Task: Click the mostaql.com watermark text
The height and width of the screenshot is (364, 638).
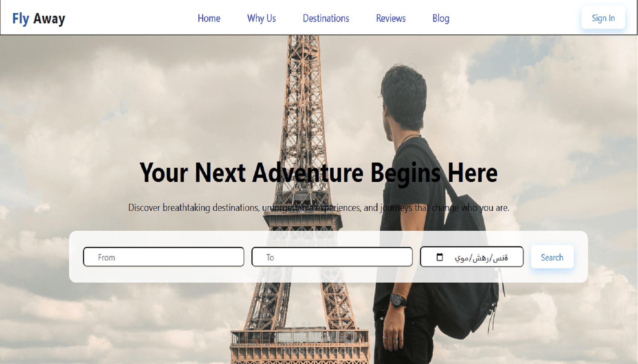Action: (319, 350)
